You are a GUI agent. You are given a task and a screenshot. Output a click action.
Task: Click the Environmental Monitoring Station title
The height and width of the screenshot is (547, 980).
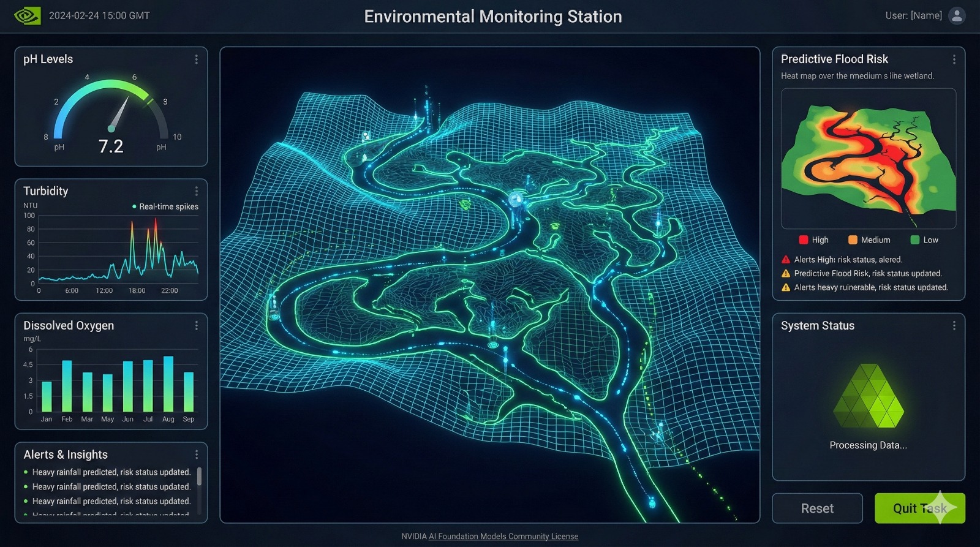click(x=493, y=17)
